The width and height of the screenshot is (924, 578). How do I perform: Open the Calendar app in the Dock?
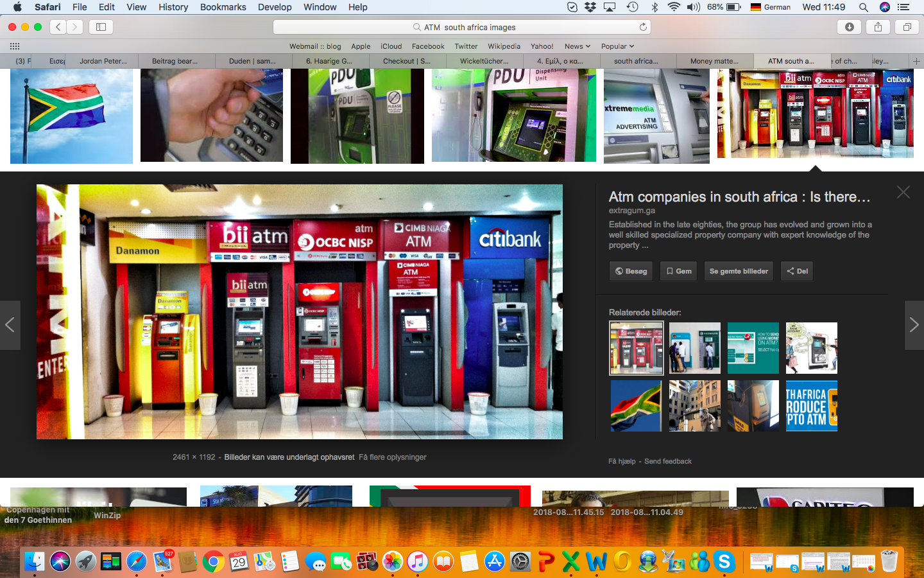coord(239,562)
